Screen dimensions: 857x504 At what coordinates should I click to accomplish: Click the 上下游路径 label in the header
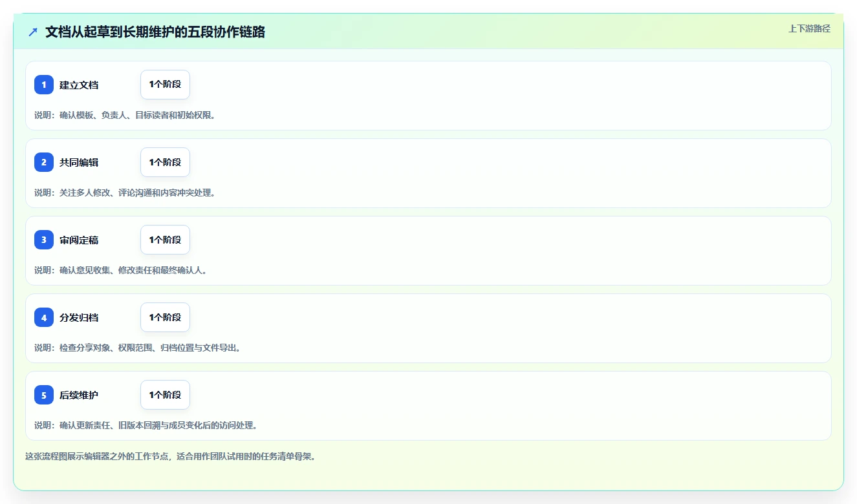pyautogui.click(x=809, y=28)
